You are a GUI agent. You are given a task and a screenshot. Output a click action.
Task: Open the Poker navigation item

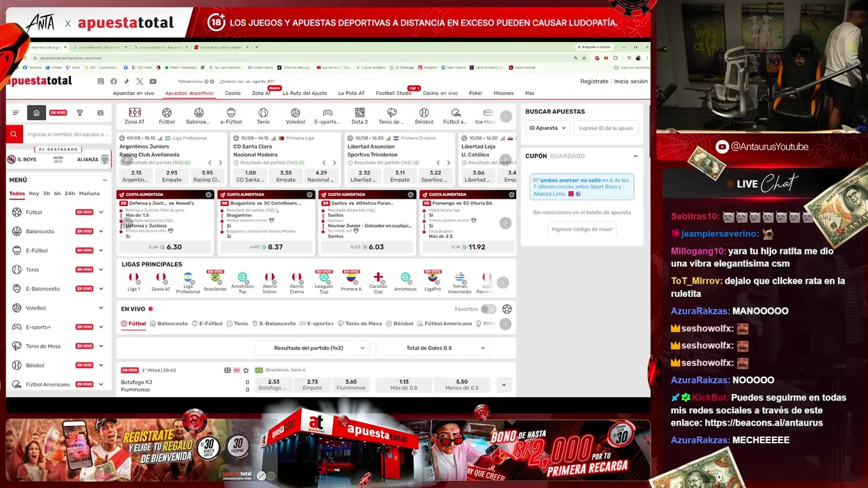coord(476,94)
